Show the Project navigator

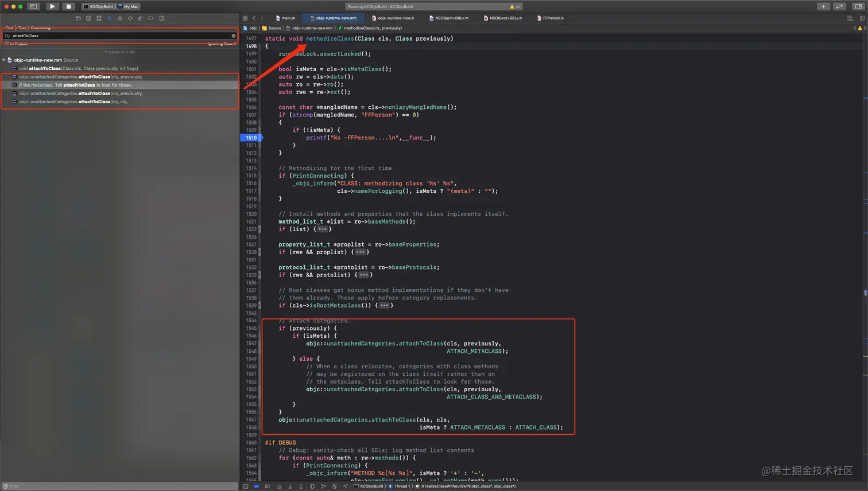pyautogui.click(x=78, y=18)
